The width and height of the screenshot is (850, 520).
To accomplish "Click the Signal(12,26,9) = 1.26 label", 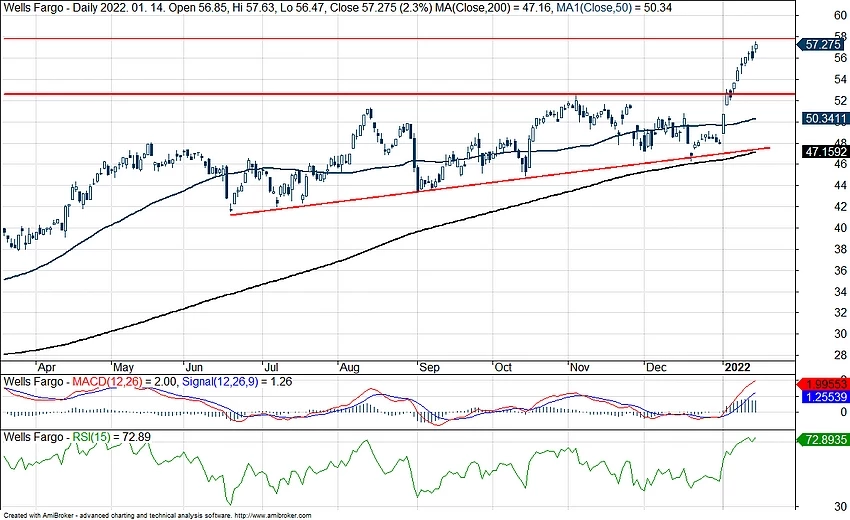I will point(237,382).
